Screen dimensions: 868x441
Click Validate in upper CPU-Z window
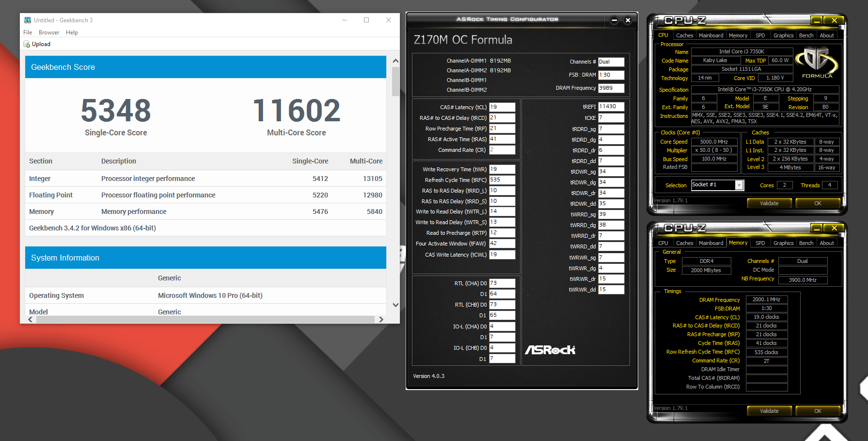(769, 203)
